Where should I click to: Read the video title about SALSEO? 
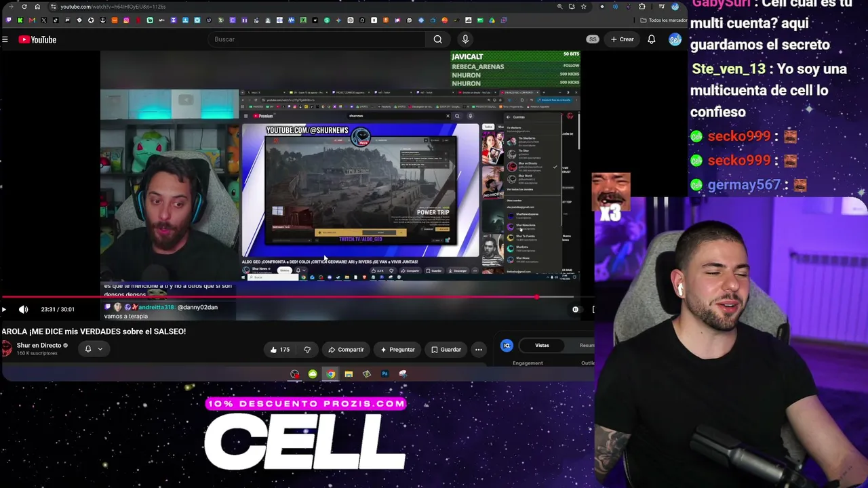tap(94, 331)
